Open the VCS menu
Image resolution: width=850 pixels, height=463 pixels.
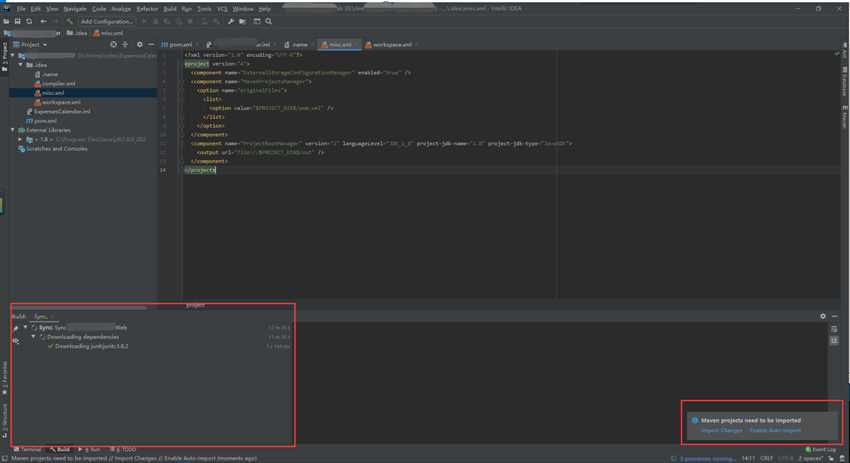pos(222,9)
